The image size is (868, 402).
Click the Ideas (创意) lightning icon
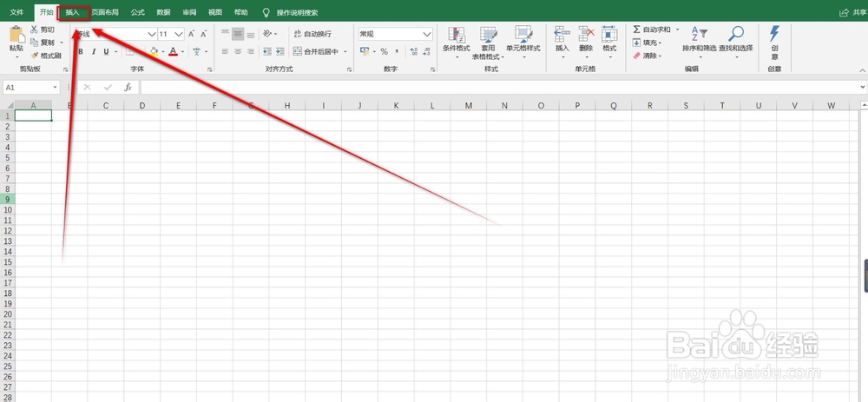(774, 34)
